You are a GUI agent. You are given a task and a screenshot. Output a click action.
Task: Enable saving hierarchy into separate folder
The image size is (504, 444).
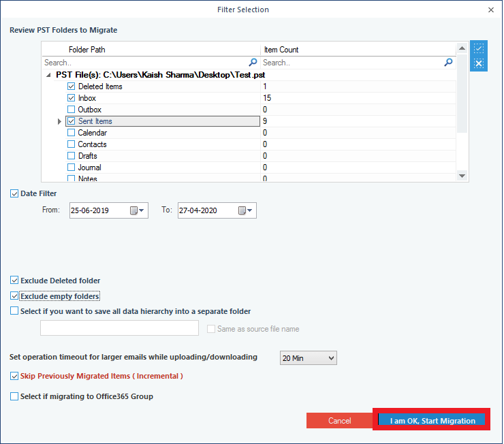[14, 311]
